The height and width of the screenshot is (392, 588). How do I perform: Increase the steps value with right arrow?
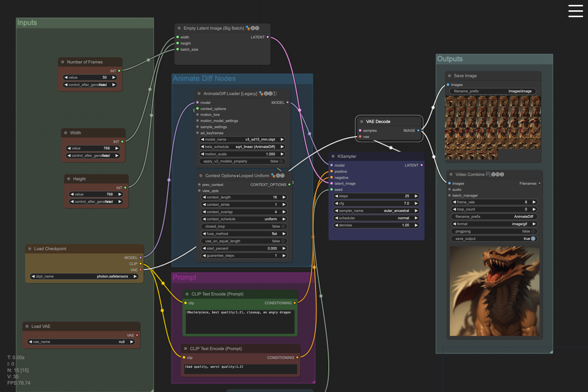(x=416, y=196)
